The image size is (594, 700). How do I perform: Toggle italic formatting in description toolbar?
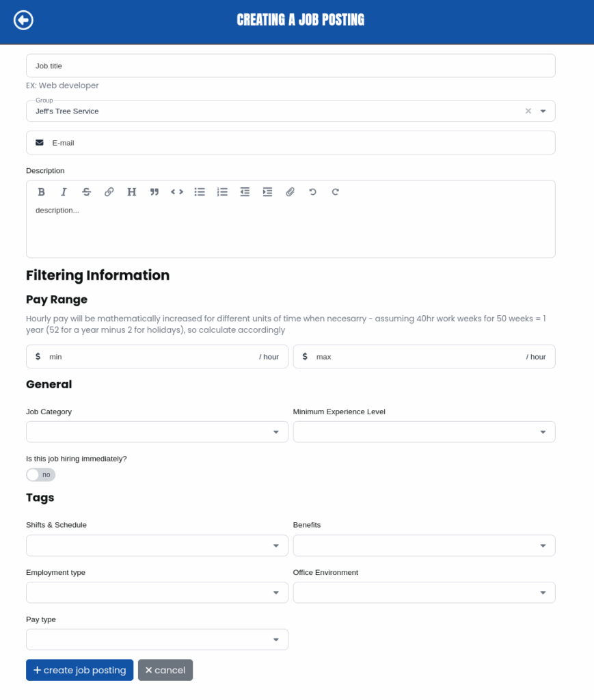coord(64,192)
